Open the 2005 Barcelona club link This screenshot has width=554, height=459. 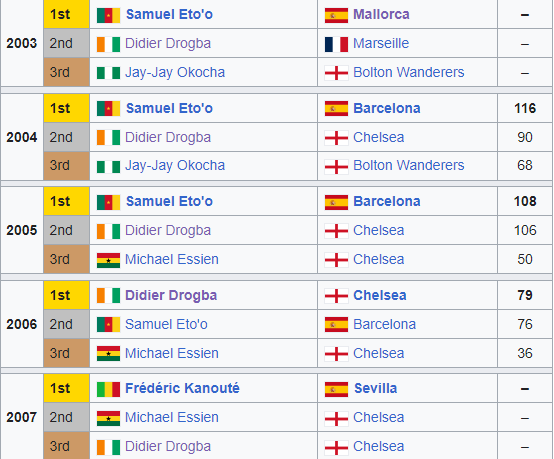point(387,201)
